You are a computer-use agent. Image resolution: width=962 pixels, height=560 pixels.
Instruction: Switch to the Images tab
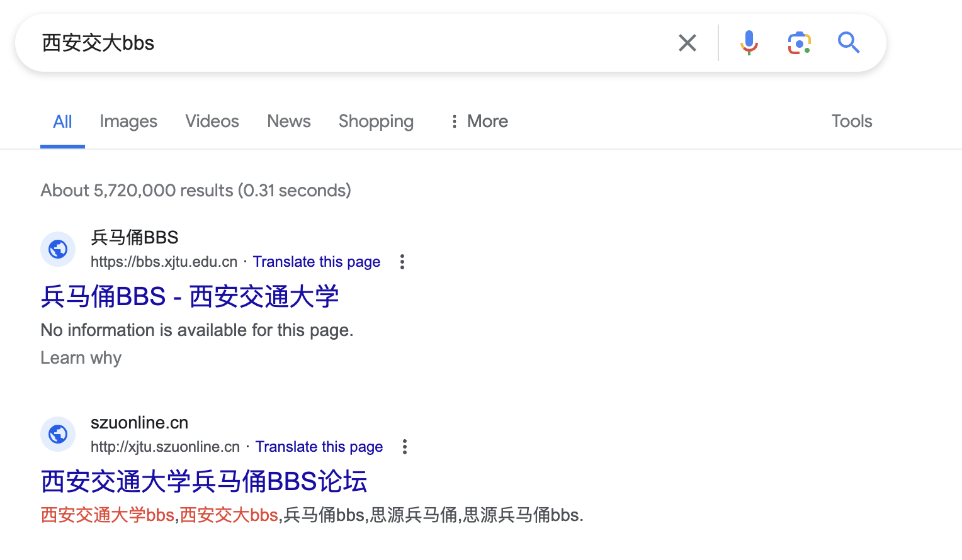128,121
